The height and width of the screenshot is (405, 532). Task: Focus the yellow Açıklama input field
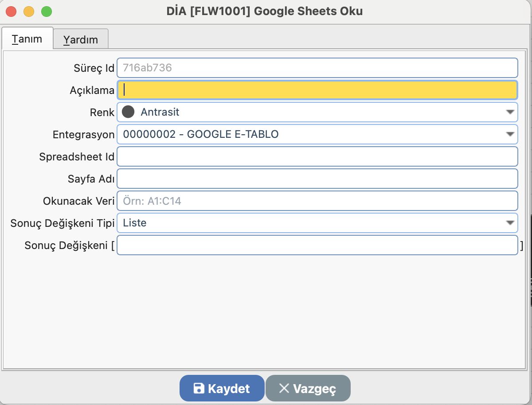(317, 90)
